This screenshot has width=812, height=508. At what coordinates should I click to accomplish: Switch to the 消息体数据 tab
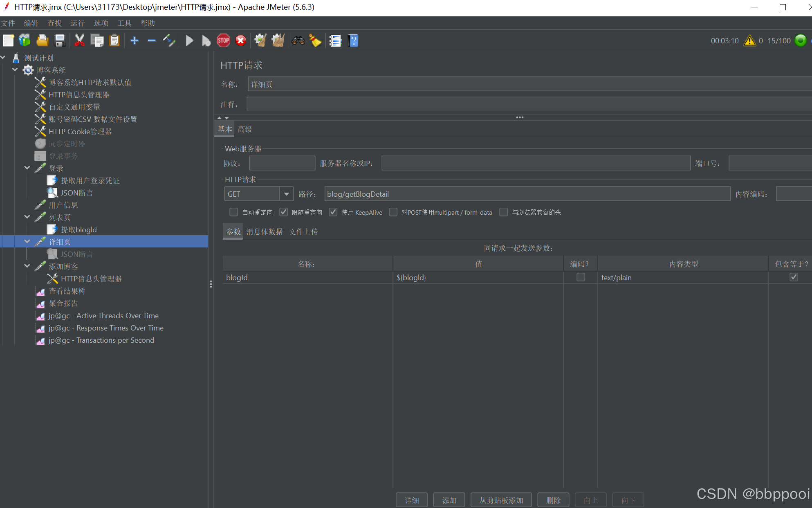point(265,232)
